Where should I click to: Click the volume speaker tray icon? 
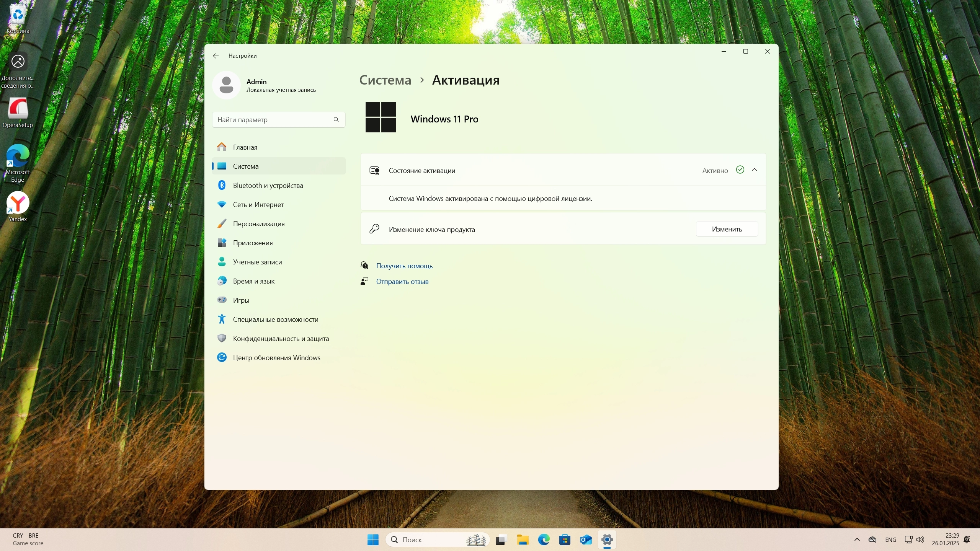(921, 540)
